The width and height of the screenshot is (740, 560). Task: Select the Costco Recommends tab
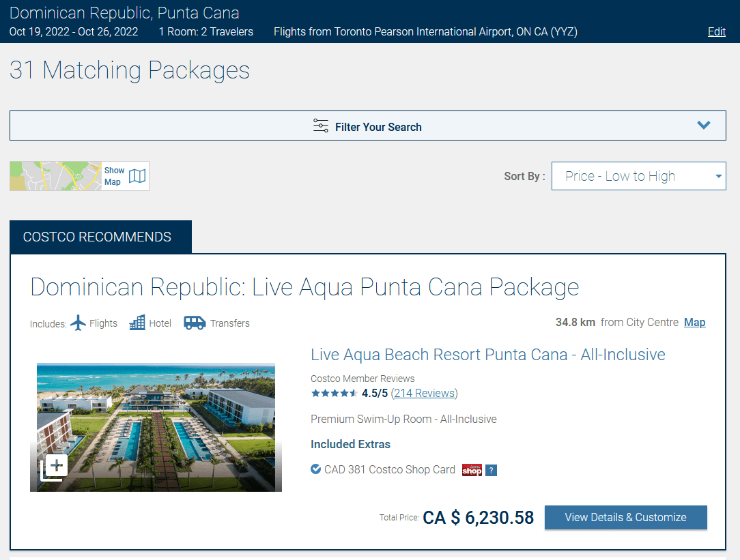(x=100, y=237)
